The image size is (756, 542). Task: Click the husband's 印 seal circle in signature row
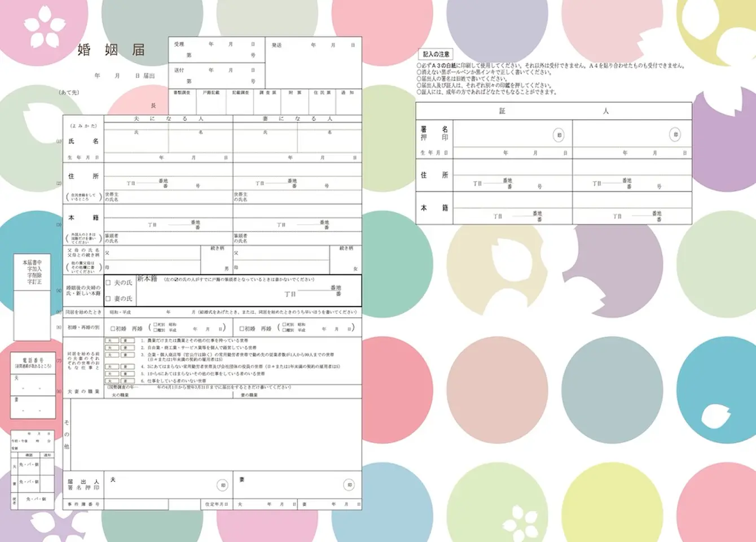pyautogui.click(x=222, y=485)
